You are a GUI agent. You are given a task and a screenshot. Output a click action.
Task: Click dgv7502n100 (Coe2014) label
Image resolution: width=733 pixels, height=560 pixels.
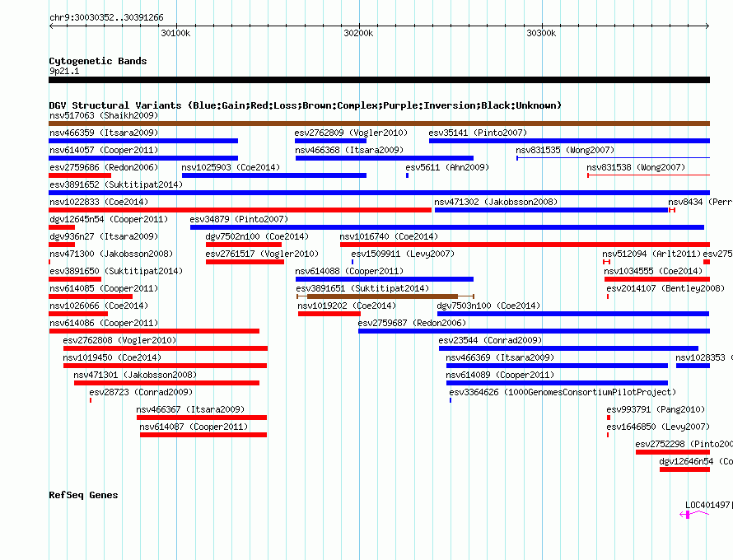257,236
